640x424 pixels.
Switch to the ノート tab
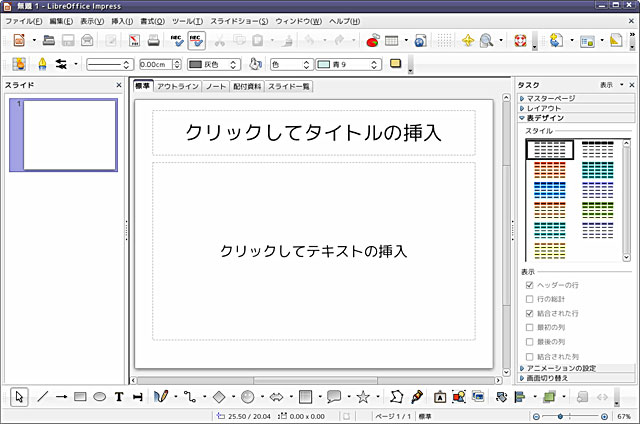click(216, 87)
